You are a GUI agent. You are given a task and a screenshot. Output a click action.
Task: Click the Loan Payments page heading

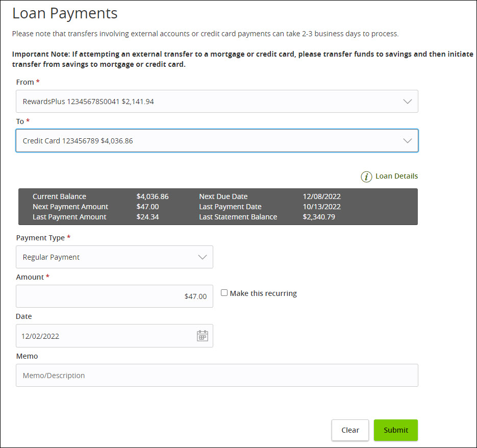coord(64,13)
